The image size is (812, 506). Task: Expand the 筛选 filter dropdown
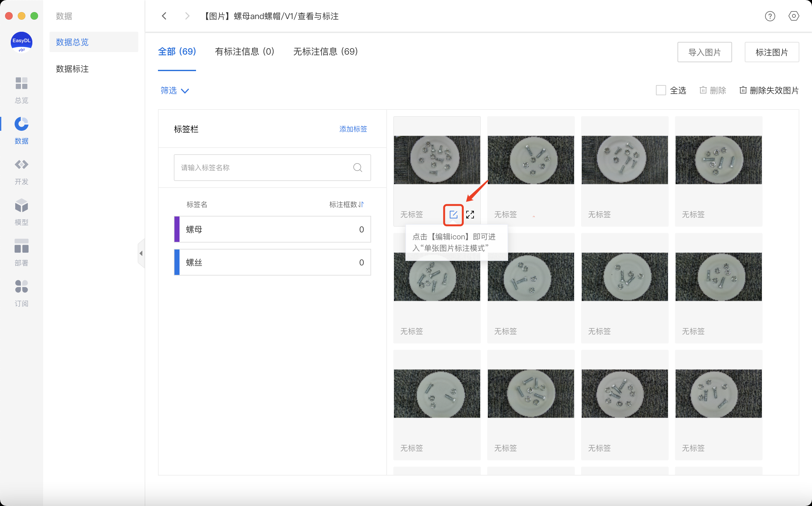[175, 90]
